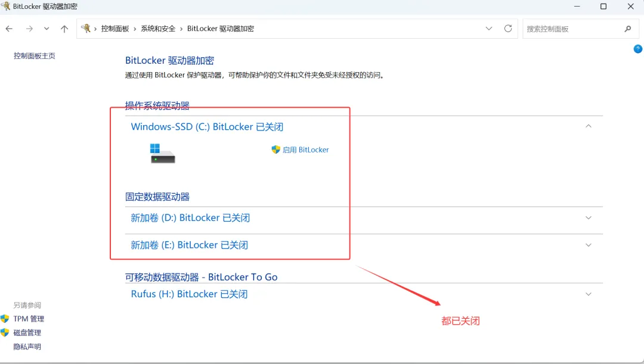Screen dimensions: 644x364
Task: Open TPM 管理 link
Action: click(29, 319)
